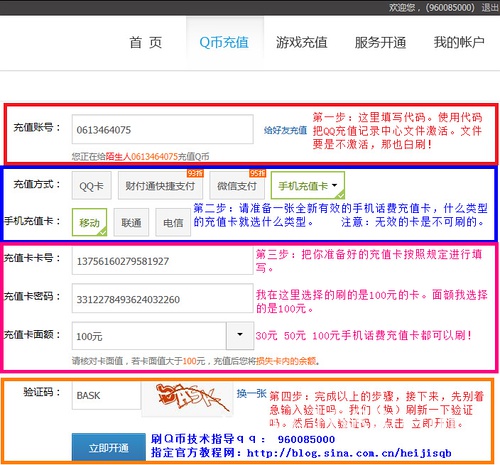The width and height of the screenshot is (500, 465).
Task: Click the 93折 discount badge
Action: pyautogui.click(x=195, y=173)
